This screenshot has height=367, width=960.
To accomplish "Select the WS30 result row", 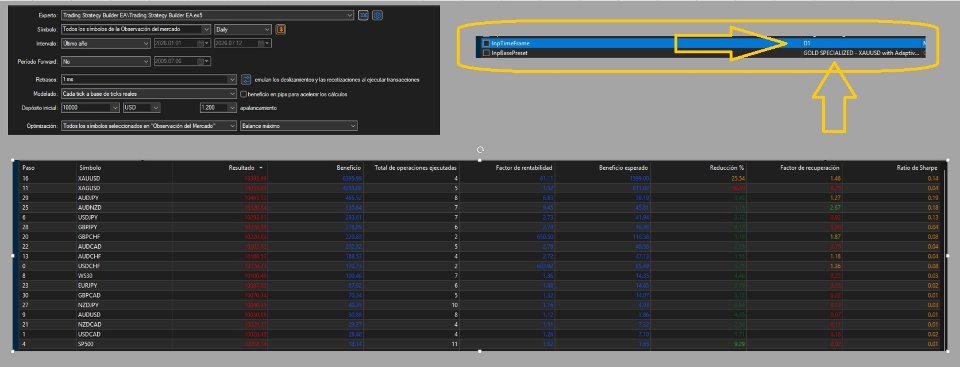I will 480,276.
